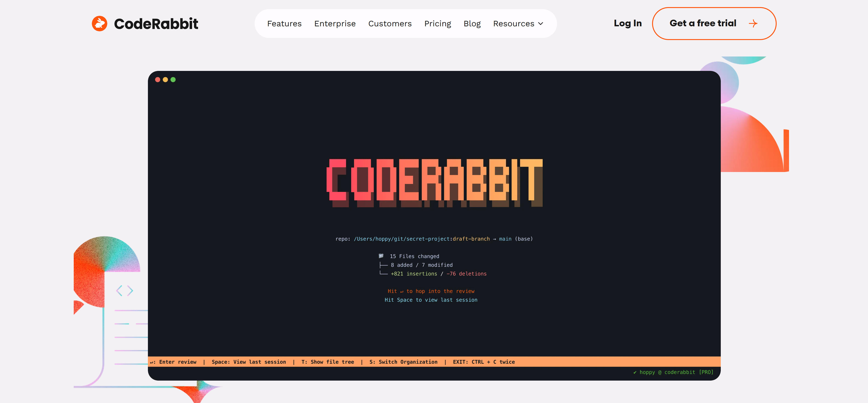
Task: Click the red traffic-light dot on terminal window
Action: (158, 79)
